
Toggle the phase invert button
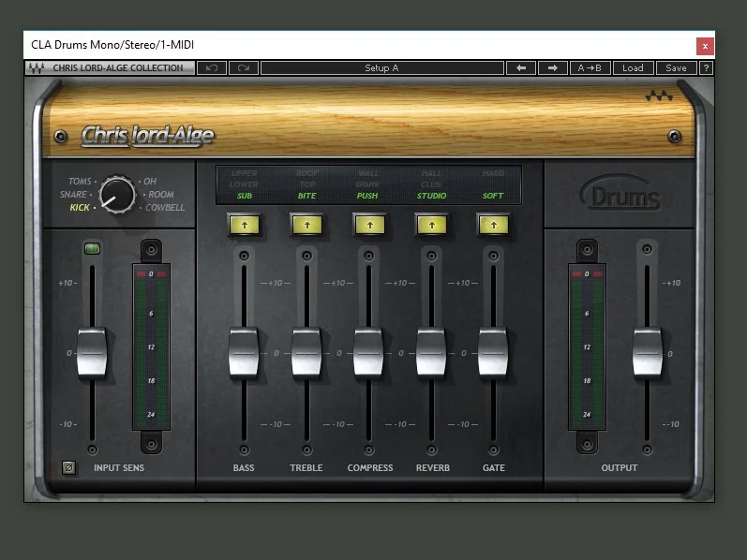(x=68, y=468)
